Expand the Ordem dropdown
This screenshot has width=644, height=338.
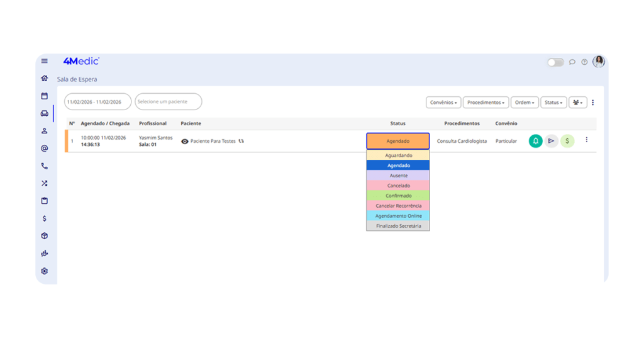point(525,103)
